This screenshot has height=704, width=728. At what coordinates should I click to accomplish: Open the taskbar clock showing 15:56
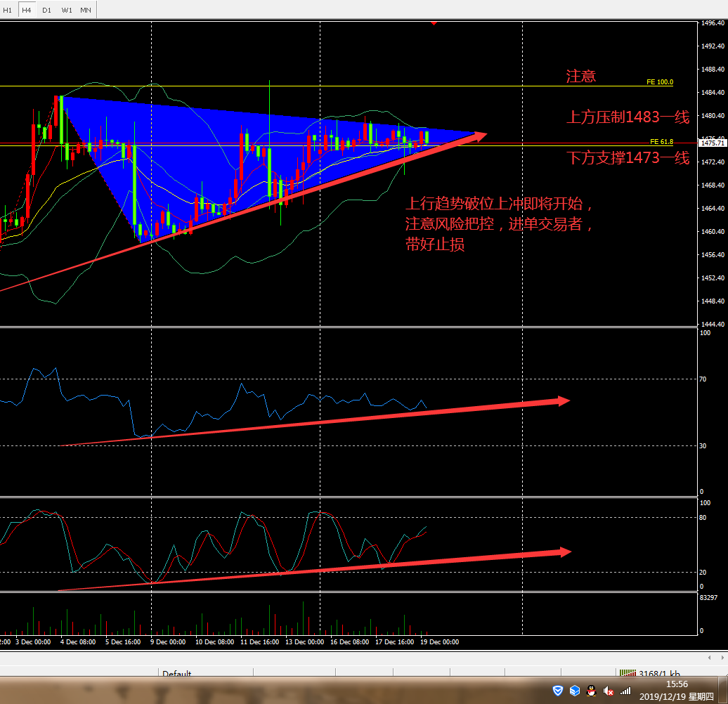[x=677, y=684]
